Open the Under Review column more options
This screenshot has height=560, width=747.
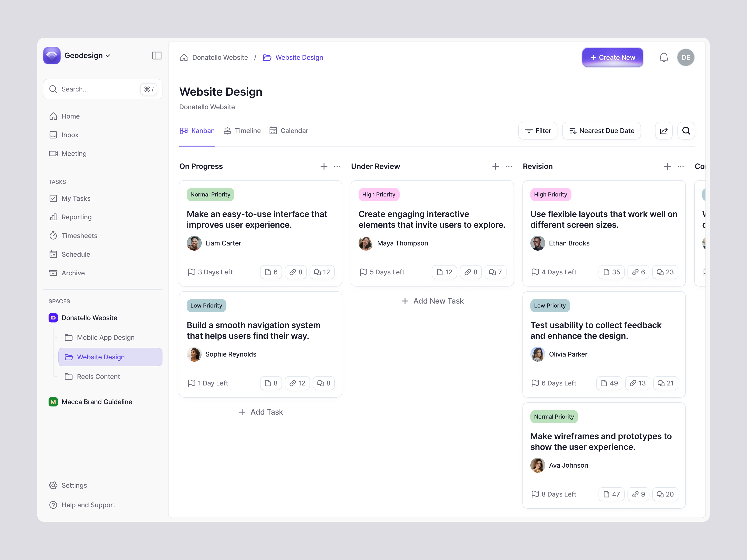pos(509,166)
